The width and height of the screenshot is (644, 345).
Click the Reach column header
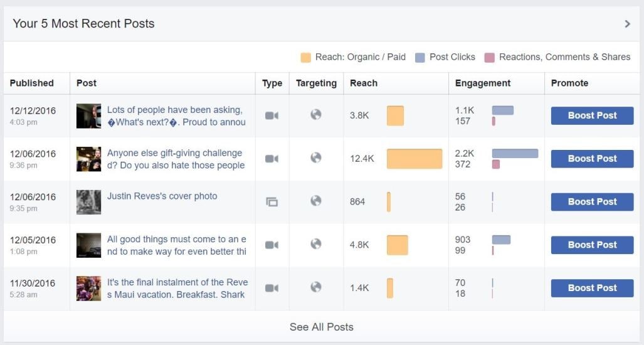coord(364,83)
